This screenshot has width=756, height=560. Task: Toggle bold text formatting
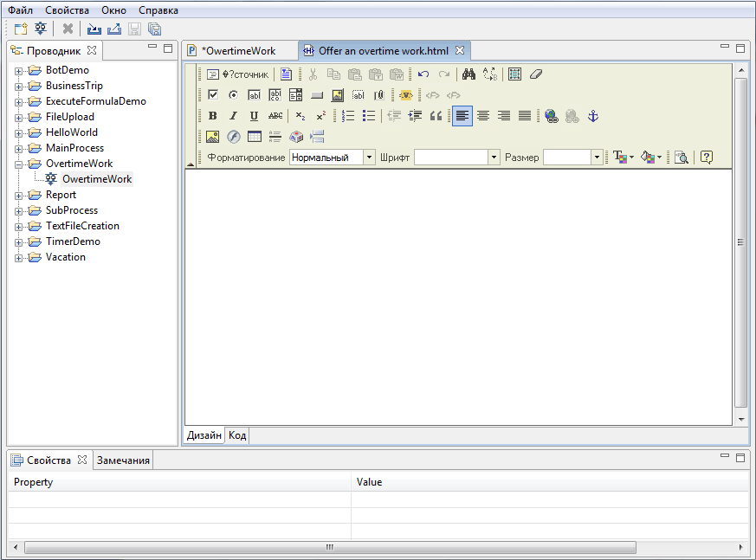[213, 115]
